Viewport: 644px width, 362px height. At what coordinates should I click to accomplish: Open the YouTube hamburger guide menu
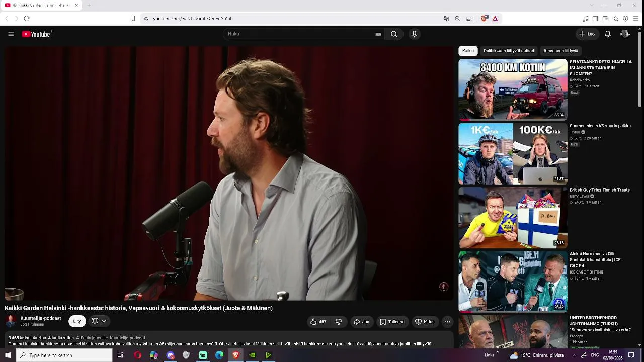click(11, 34)
